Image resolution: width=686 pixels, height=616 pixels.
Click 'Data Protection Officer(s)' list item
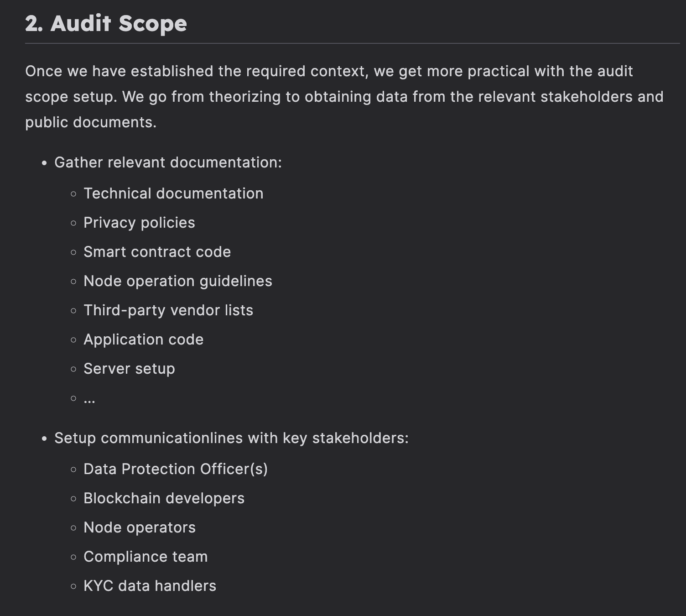[x=176, y=469]
